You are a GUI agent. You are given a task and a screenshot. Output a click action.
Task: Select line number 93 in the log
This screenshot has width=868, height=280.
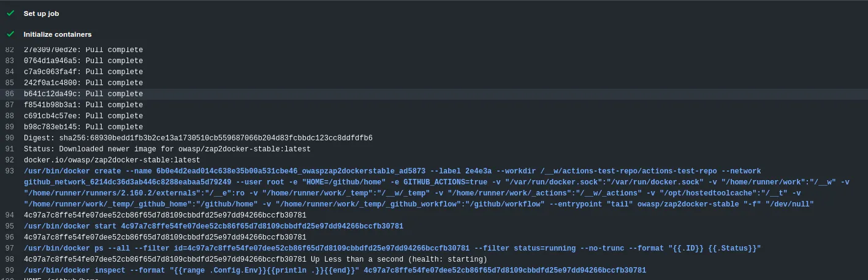[9, 171]
